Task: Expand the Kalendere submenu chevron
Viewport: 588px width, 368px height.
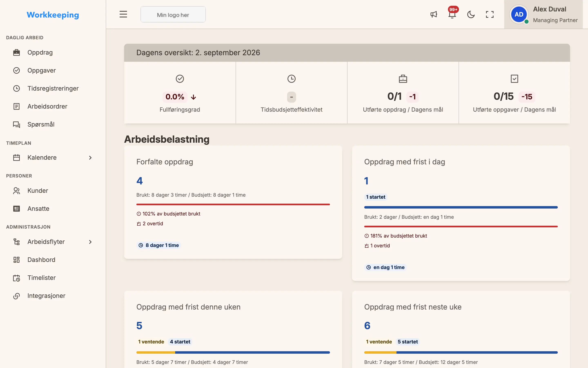Action: click(90, 157)
